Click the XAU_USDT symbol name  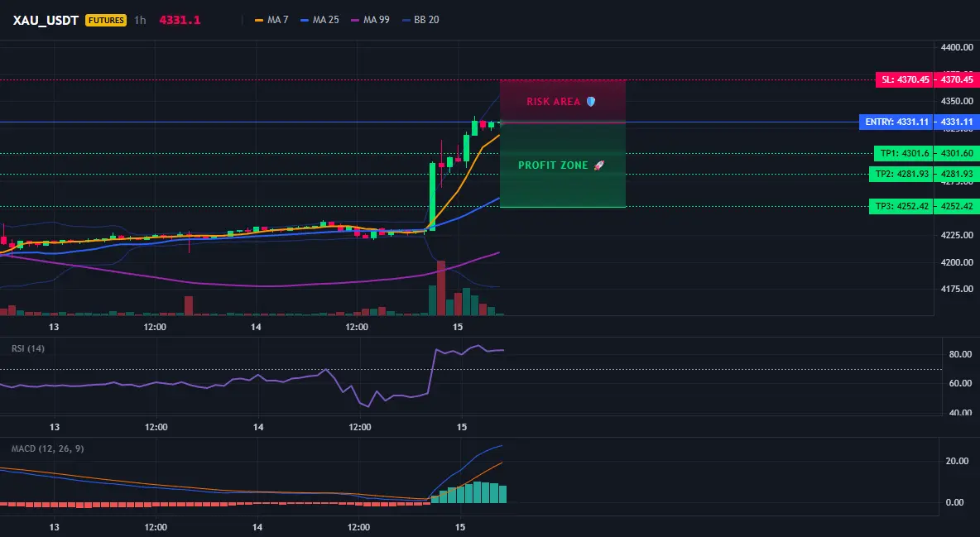pyautogui.click(x=46, y=20)
